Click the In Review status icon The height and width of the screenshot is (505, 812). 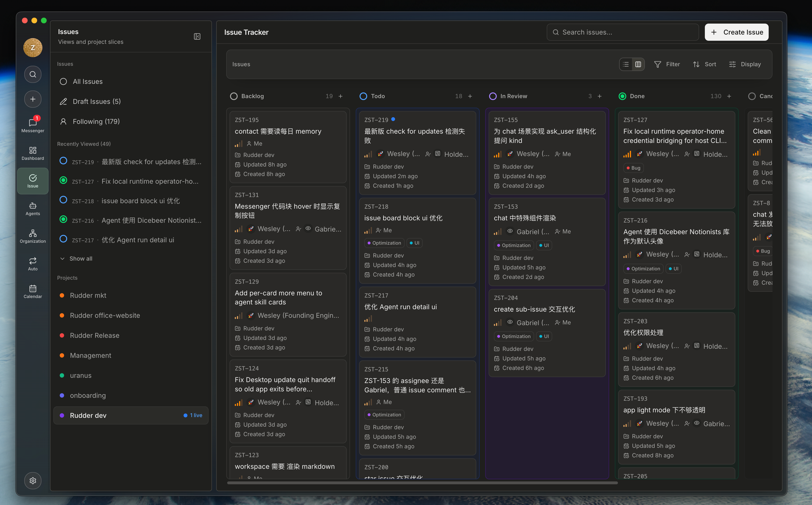click(493, 96)
